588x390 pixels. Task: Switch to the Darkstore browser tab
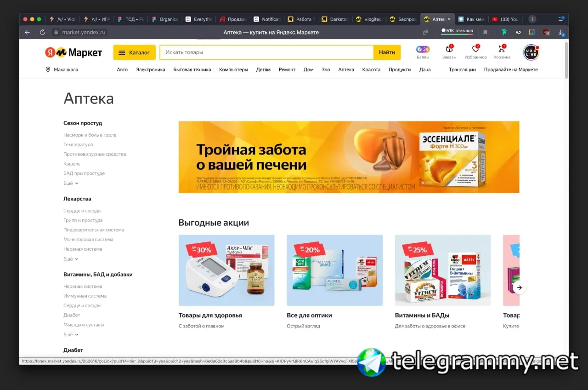[x=336, y=19]
